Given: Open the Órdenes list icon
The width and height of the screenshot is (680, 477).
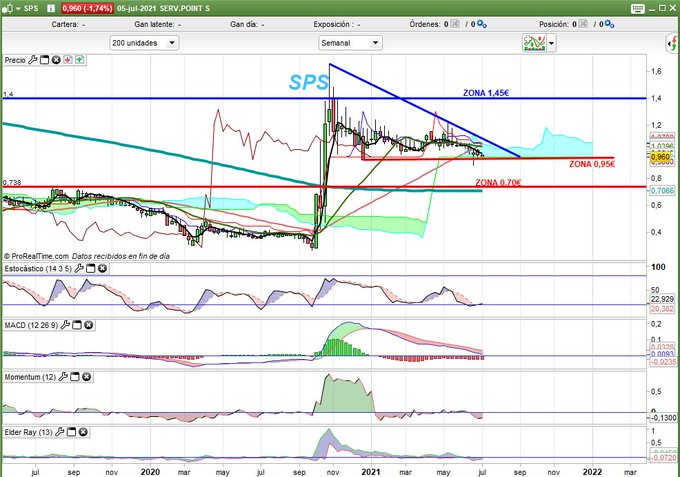Looking at the screenshot, I should 455,24.
